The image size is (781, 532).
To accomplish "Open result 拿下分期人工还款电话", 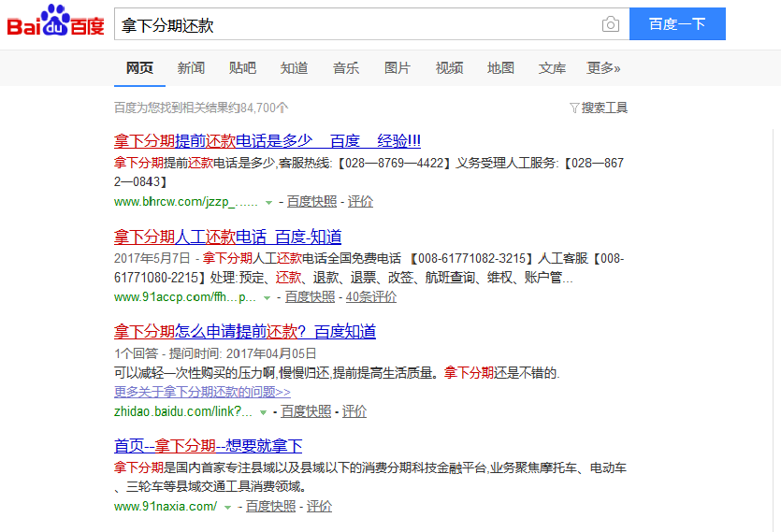I will pyautogui.click(x=227, y=237).
